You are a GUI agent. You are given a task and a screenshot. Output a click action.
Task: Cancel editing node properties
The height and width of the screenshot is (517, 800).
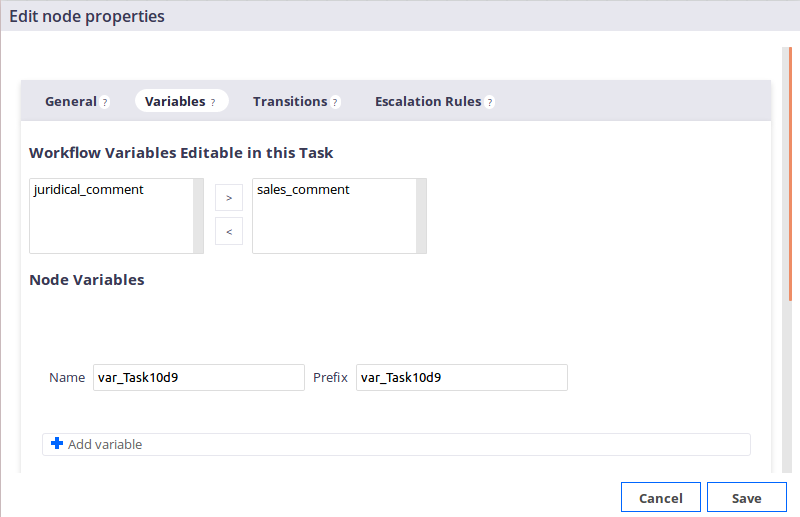pos(661,497)
